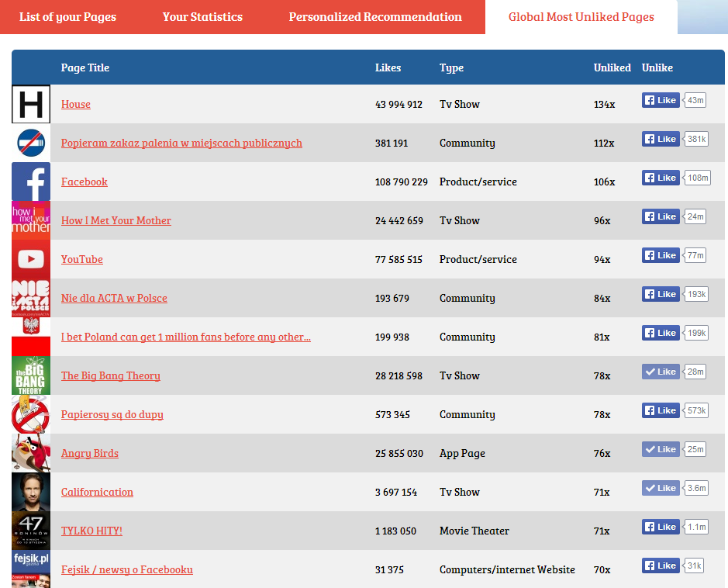Image resolution: width=728 pixels, height=588 pixels.
Task: Open How I Met Your Mother link
Action: (116, 220)
